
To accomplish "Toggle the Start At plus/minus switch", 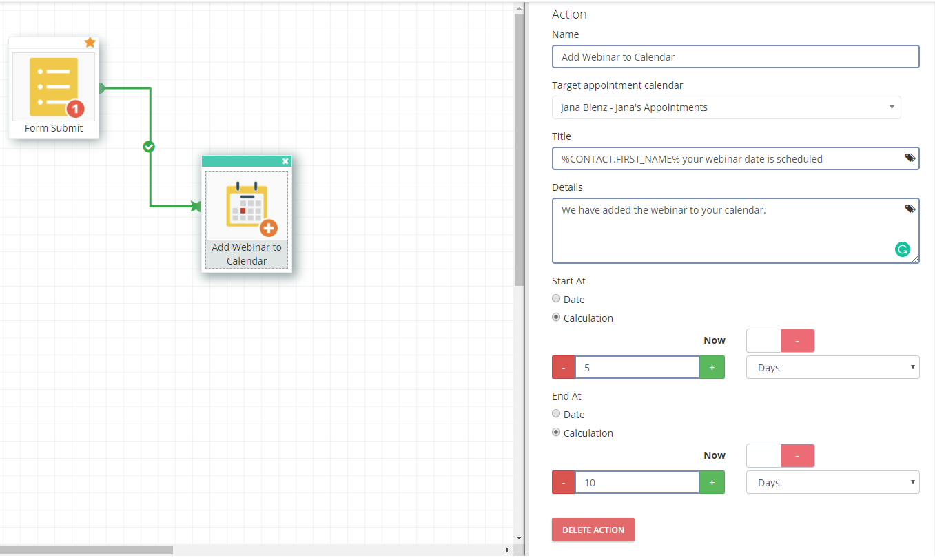I will tap(780, 340).
